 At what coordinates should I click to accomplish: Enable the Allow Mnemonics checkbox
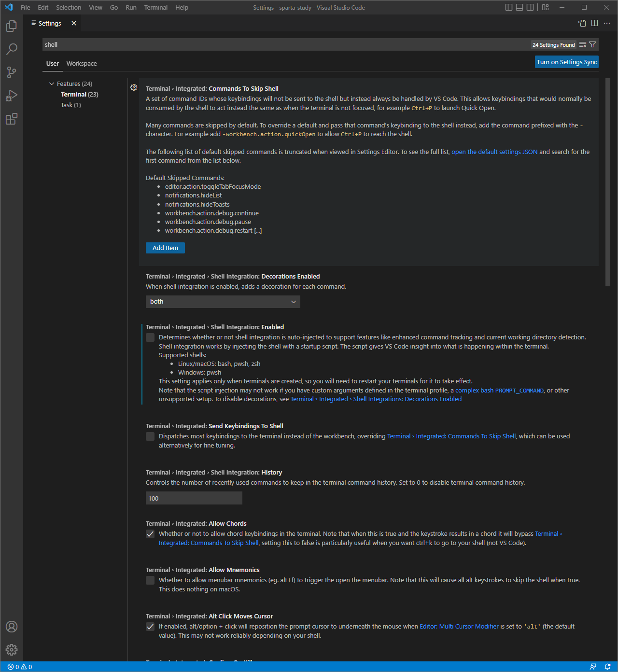[150, 580]
